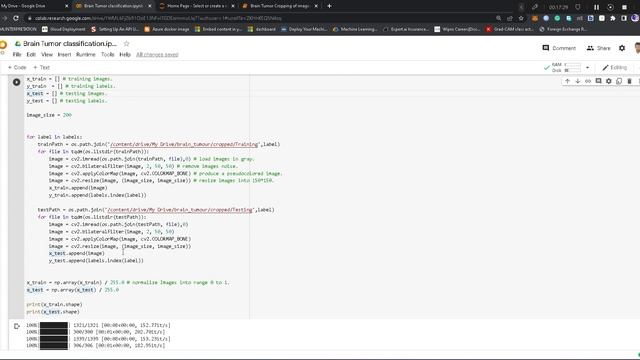640x360 pixels.
Task: Click the Testing path string in testPath line
Action: [179, 210]
